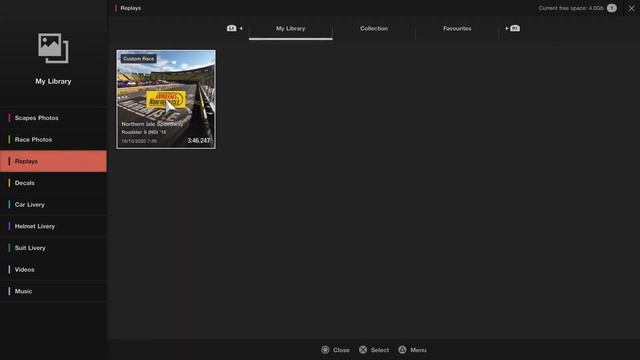Go to Decals in the sidebar
The image size is (640, 360).
pyautogui.click(x=53, y=183)
